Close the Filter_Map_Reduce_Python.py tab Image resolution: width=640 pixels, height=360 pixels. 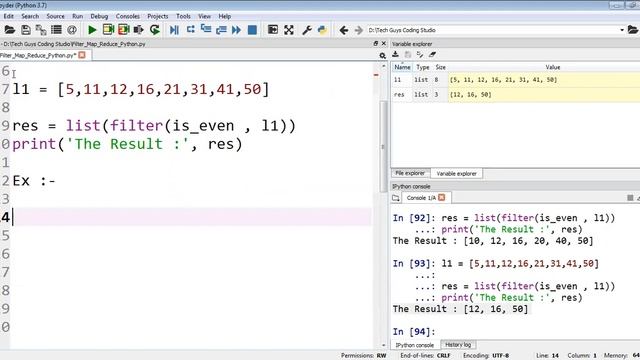point(82,55)
